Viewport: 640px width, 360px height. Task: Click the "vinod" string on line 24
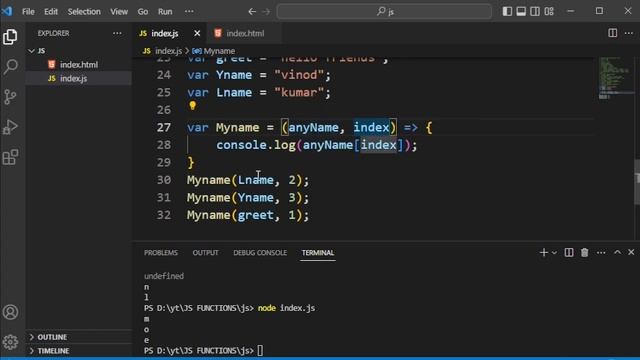pyautogui.click(x=299, y=75)
